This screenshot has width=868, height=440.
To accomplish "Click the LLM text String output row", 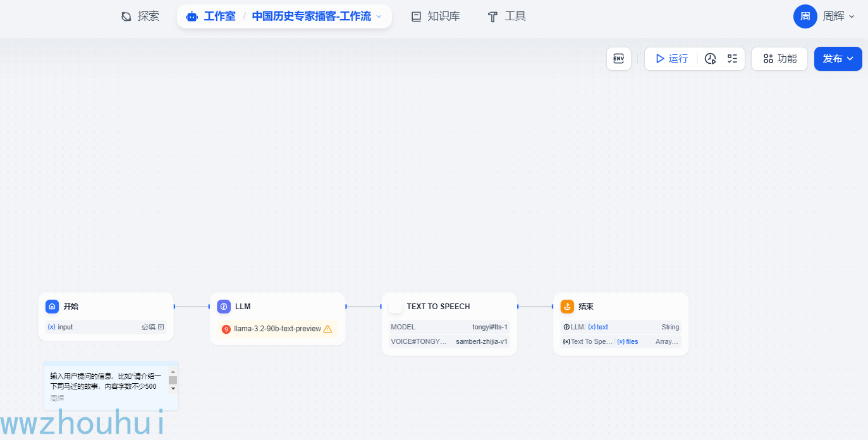I will tap(621, 327).
